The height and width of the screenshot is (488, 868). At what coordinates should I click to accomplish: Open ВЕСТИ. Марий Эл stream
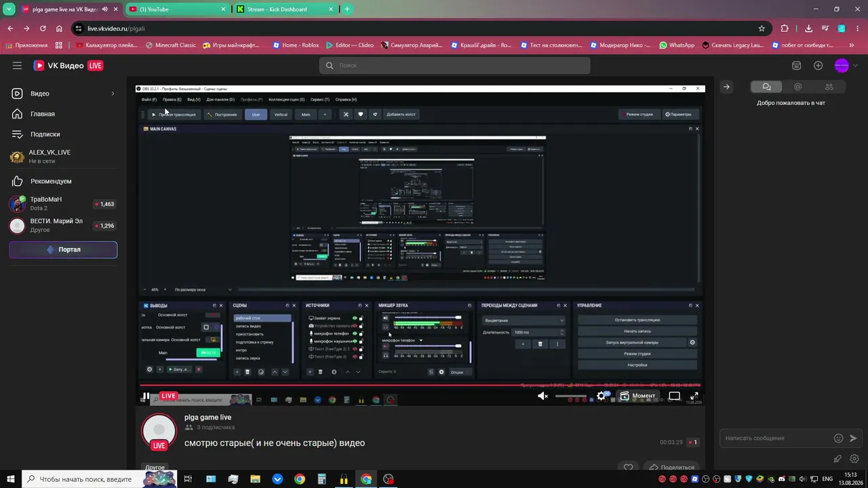[63, 226]
